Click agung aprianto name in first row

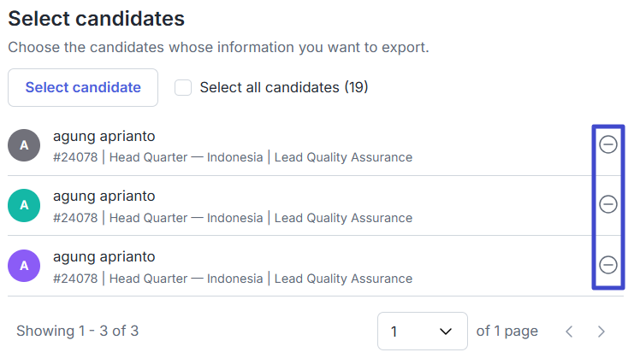pyautogui.click(x=104, y=136)
